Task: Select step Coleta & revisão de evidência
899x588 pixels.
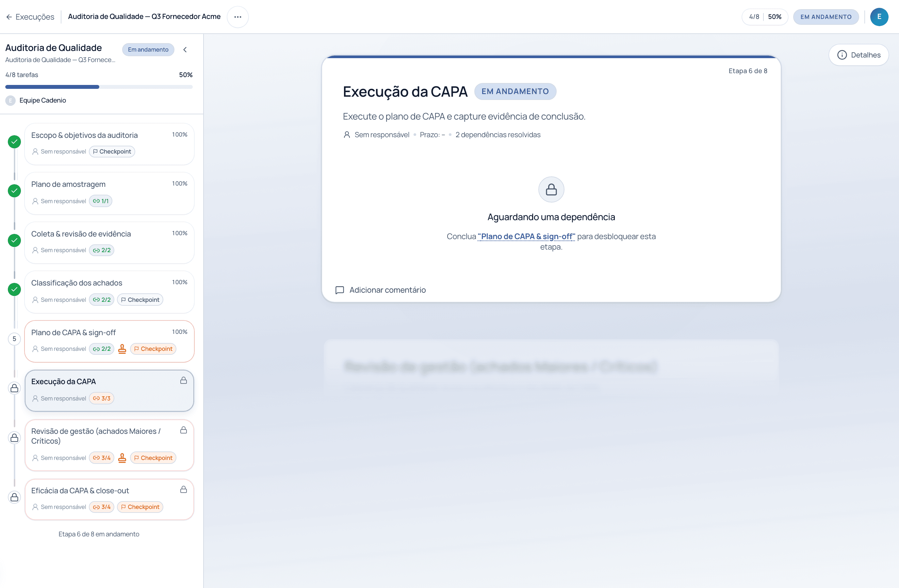Action: click(109, 242)
